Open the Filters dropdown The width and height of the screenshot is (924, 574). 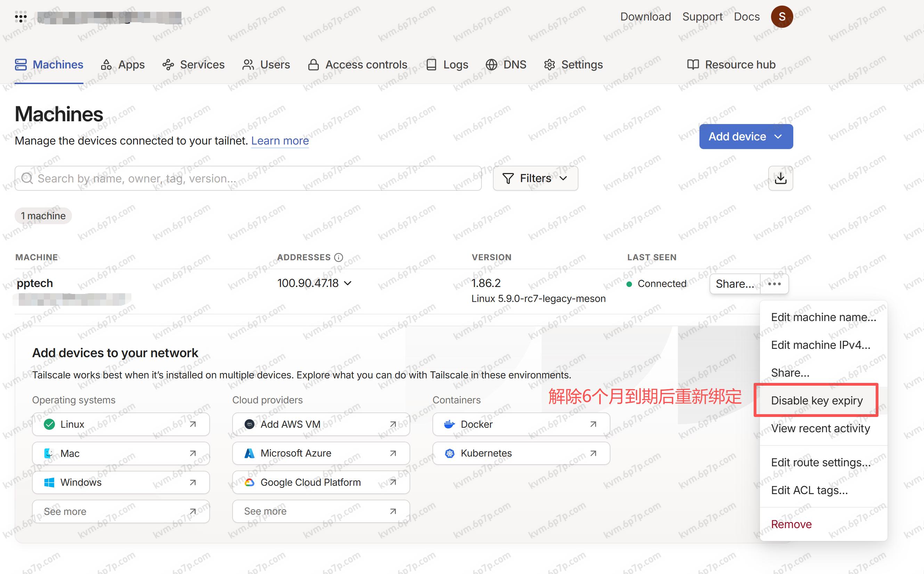coord(535,178)
